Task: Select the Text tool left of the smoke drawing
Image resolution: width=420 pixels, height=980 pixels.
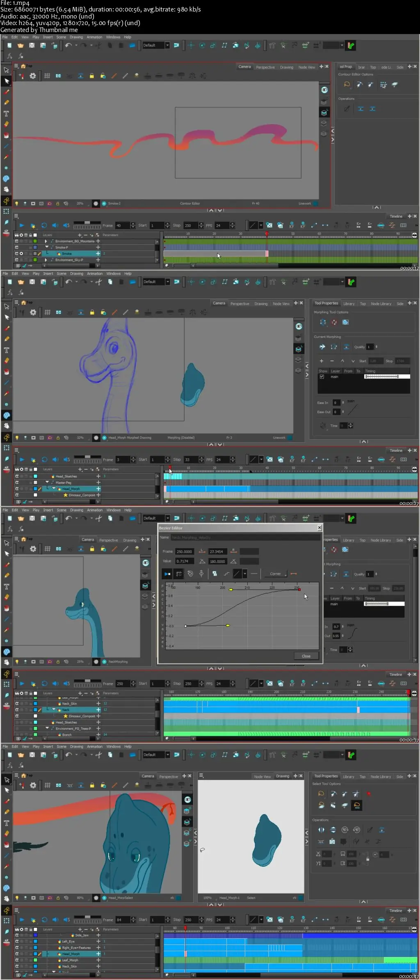Action: (6, 114)
